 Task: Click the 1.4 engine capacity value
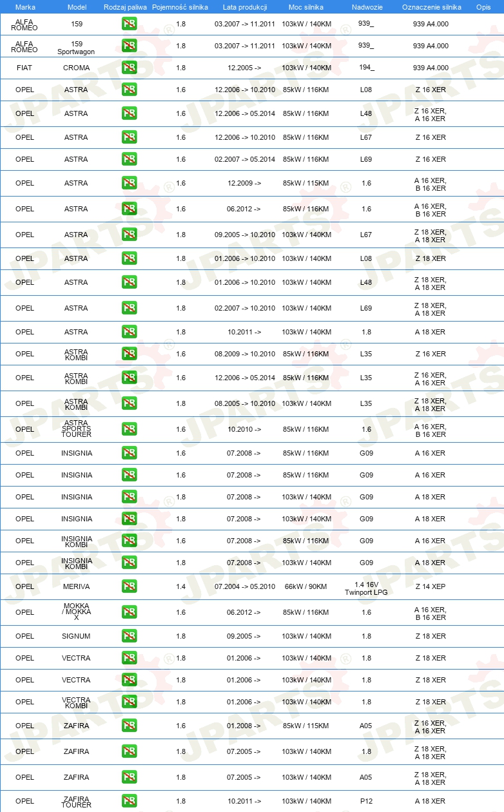pyautogui.click(x=180, y=586)
